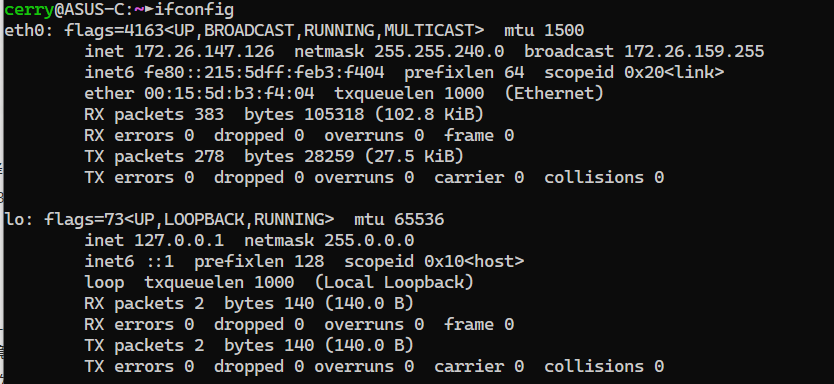Viewport: 834px width, 384px height.
Task: Click the (Ethernet) label on eth0
Action: pyautogui.click(x=554, y=94)
